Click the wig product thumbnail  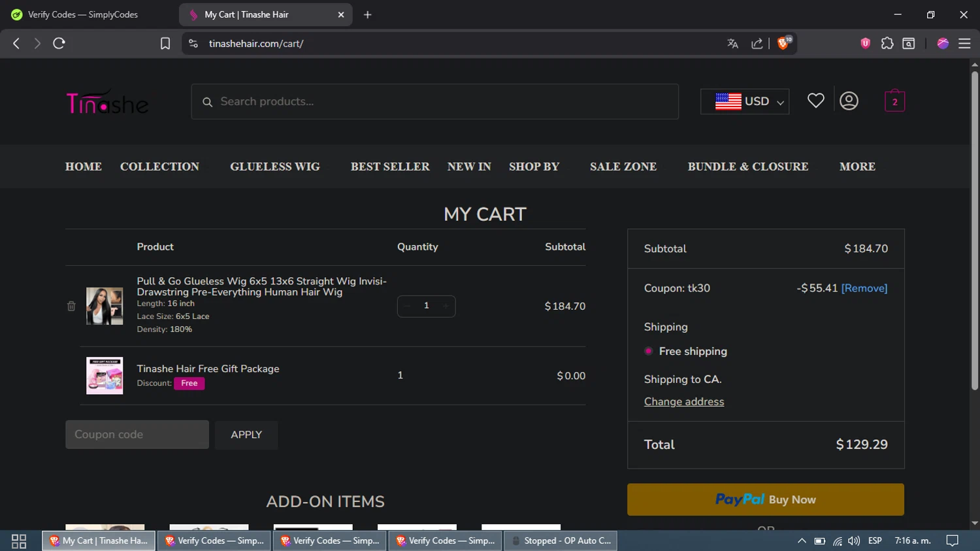105,306
